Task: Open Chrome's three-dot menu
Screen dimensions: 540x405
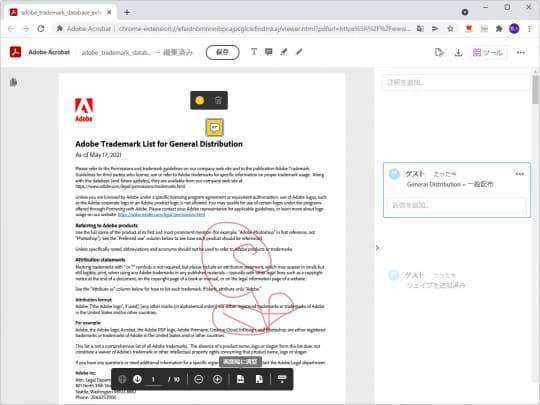Action: coord(529,29)
